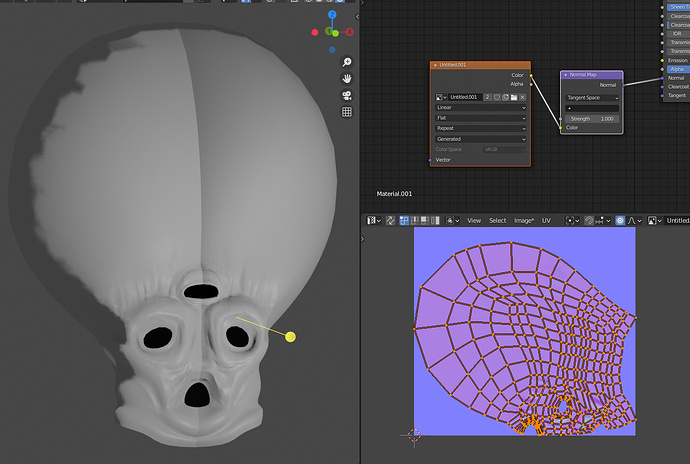Unlink image with X icon in node
The height and width of the screenshot is (464, 690).
(522, 97)
